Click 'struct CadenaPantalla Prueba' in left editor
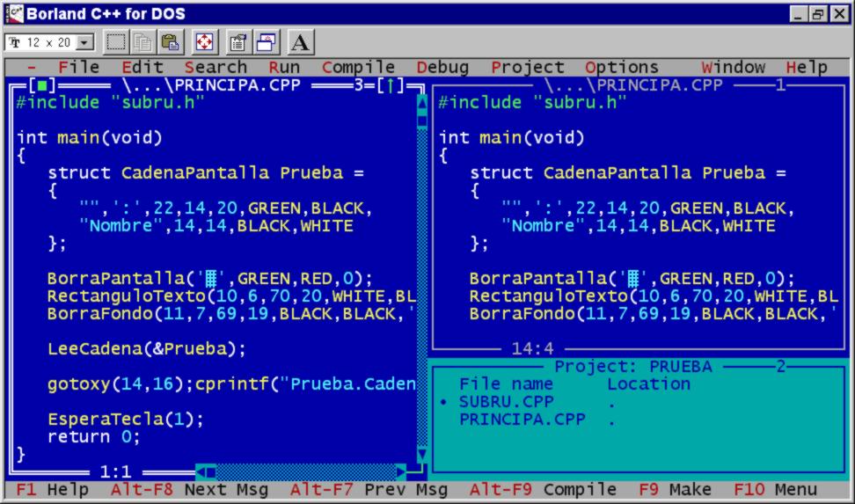 (195, 173)
